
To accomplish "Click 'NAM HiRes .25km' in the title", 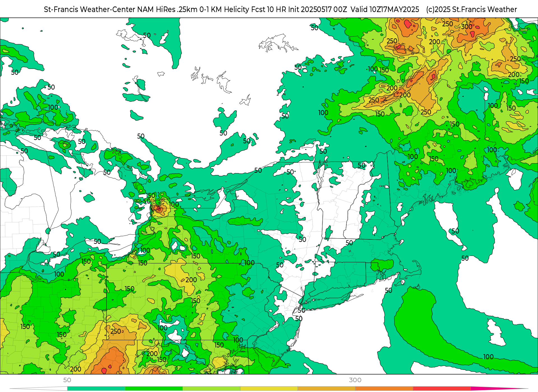I will (x=167, y=10).
